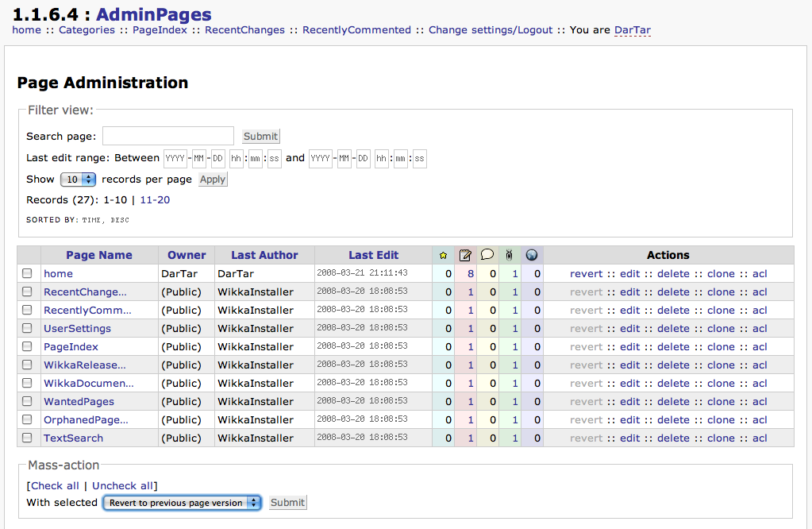Image resolution: width=812 pixels, height=529 pixels.
Task: Open revision count 8 for home page
Action: tap(471, 274)
